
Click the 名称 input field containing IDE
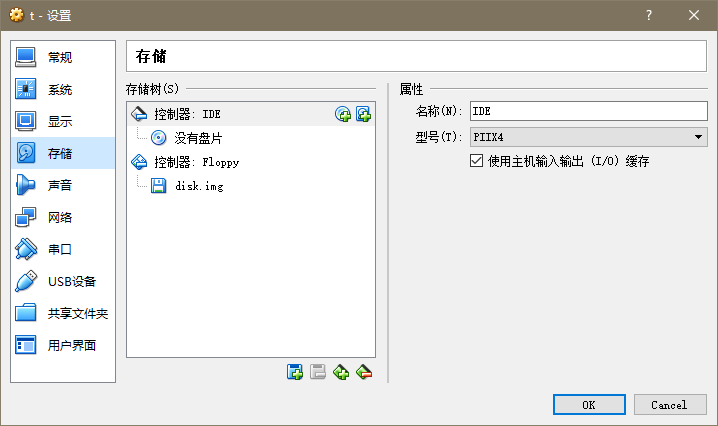tap(588, 111)
